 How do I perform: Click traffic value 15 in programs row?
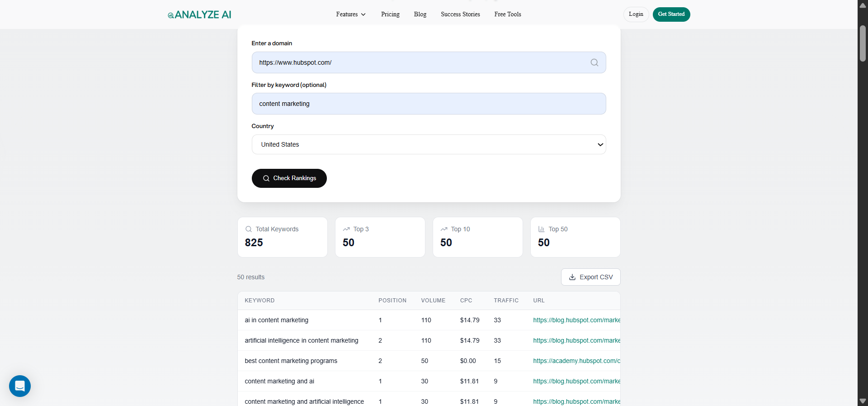click(497, 361)
